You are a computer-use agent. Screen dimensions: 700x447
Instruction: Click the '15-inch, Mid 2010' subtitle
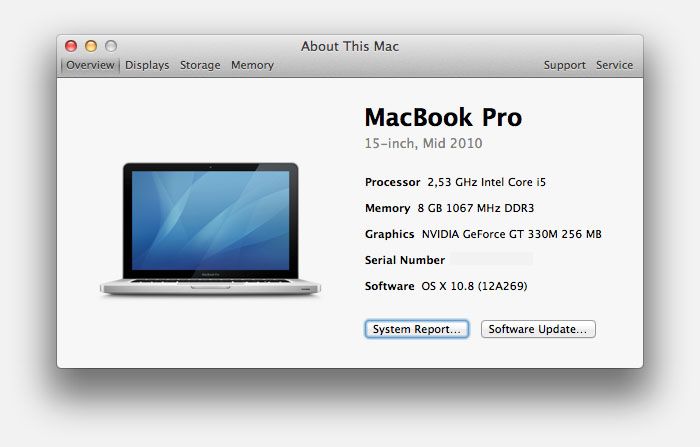point(423,143)
